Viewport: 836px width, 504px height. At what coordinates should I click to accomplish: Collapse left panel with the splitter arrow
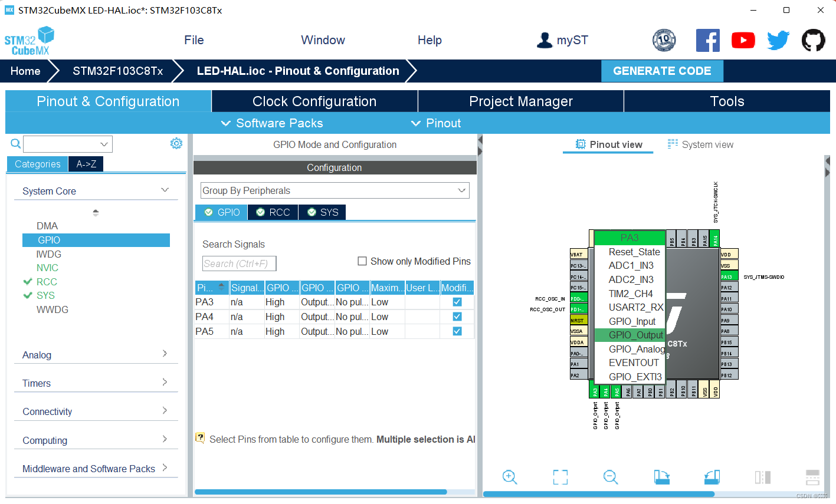(x=480, y=140)
